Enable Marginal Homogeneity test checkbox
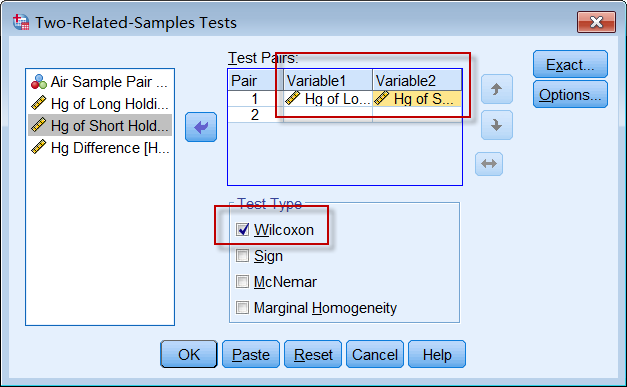This screenshot has height=387, width=627. point(242,307)
